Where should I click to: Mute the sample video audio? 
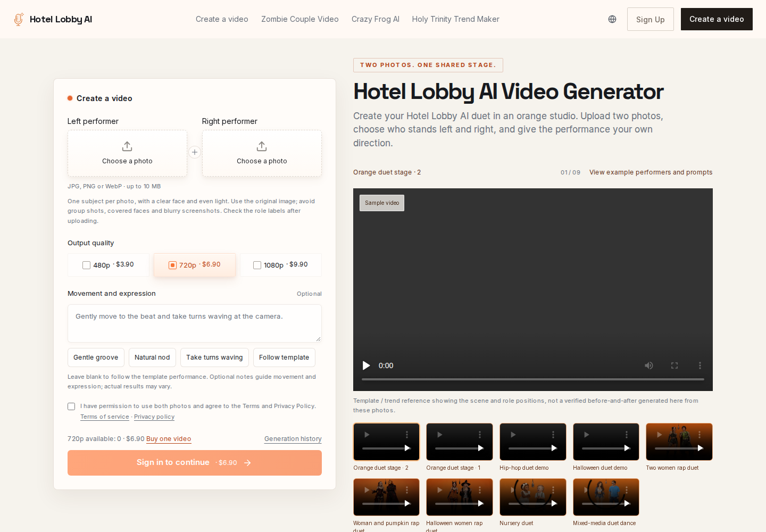coord(649,365)
